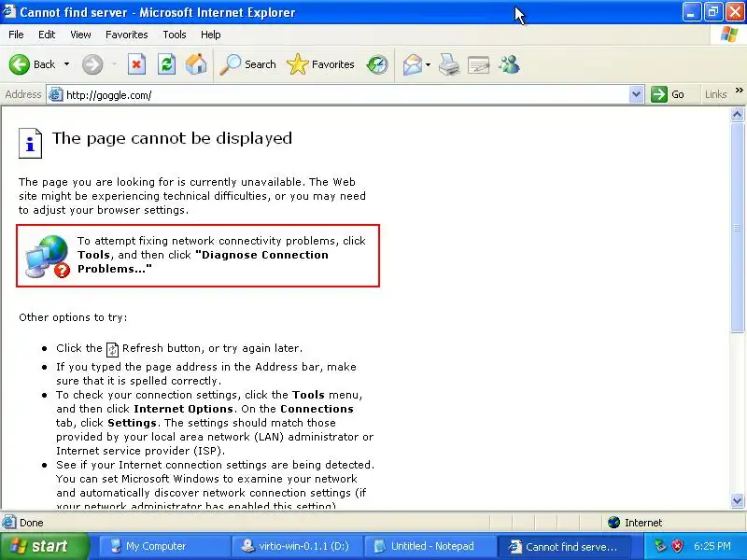Image resolution: width=747 pixels, height=560 pixels.
Task: Click the Address label
Action: tap(22, 94)
